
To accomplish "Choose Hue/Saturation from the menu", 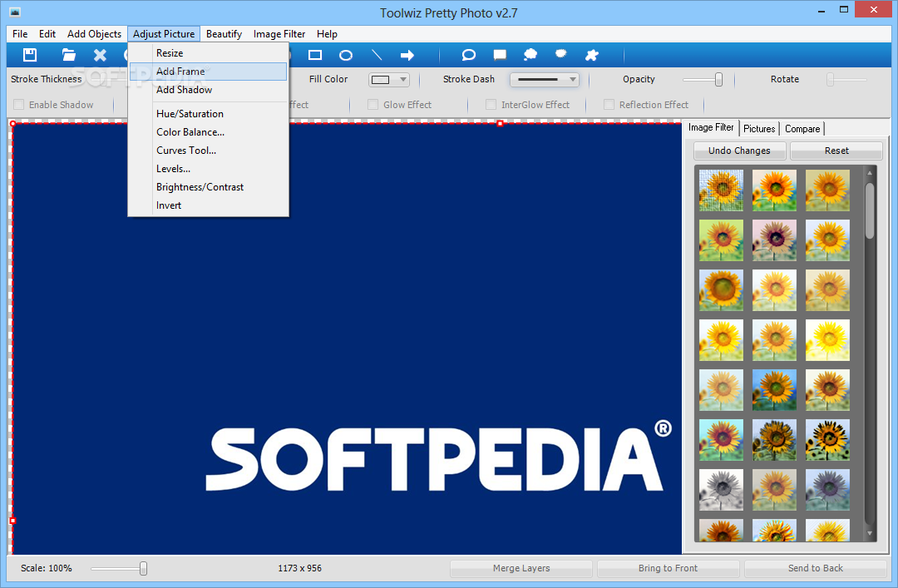I will (x=209, y=113).
